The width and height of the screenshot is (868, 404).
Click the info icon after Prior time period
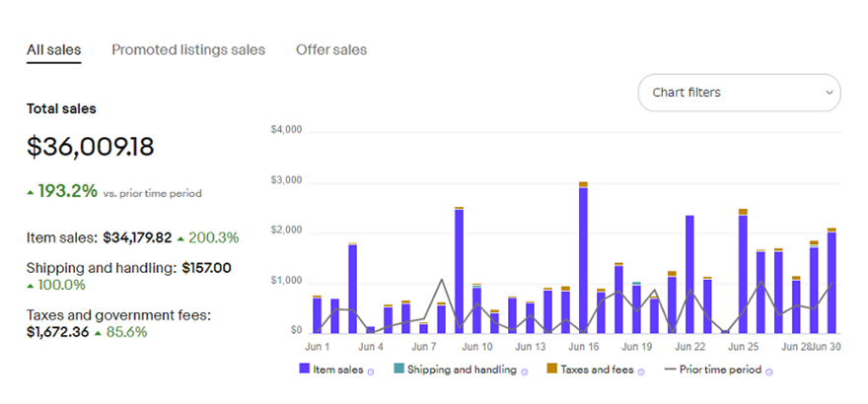[x=768, y=371]
